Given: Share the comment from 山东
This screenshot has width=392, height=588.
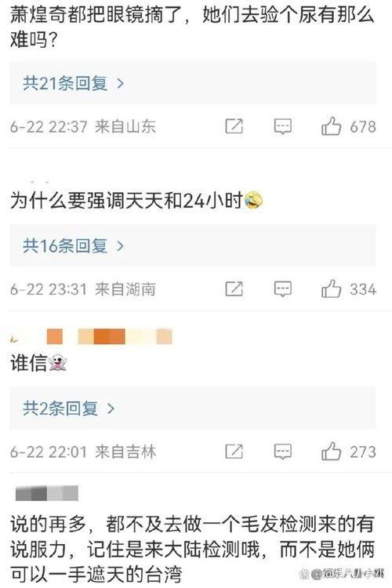Looking at the screenshot, I should click(x=234, y=126).
